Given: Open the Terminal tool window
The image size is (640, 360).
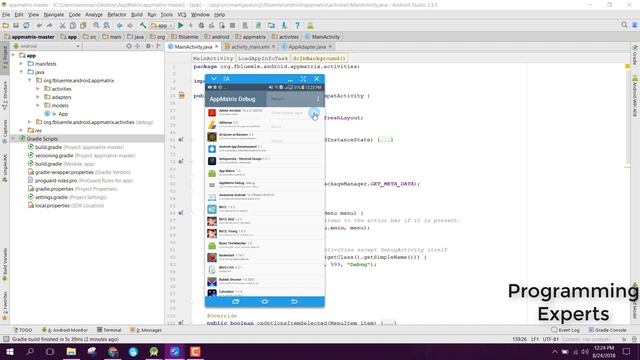Looking at the screenshot, I should coord(109,330).
